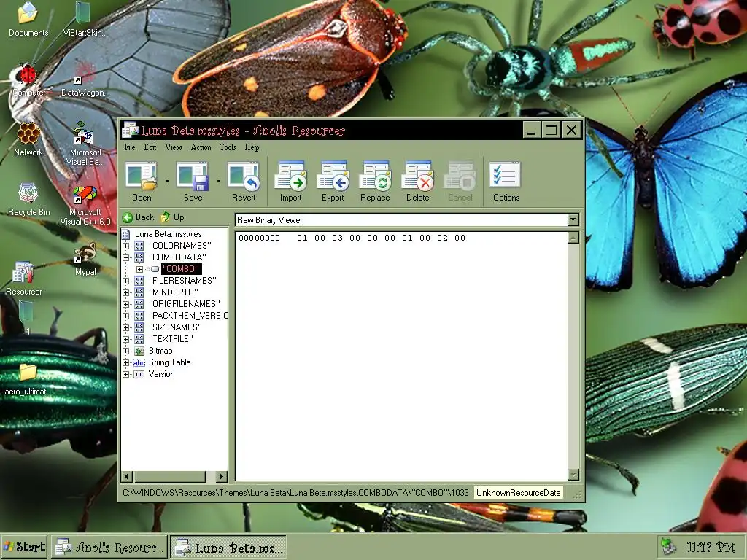Click the Revert toolbar icon
Image resolution: width=747 pixels, height=560 pixels.
[244, 182]
